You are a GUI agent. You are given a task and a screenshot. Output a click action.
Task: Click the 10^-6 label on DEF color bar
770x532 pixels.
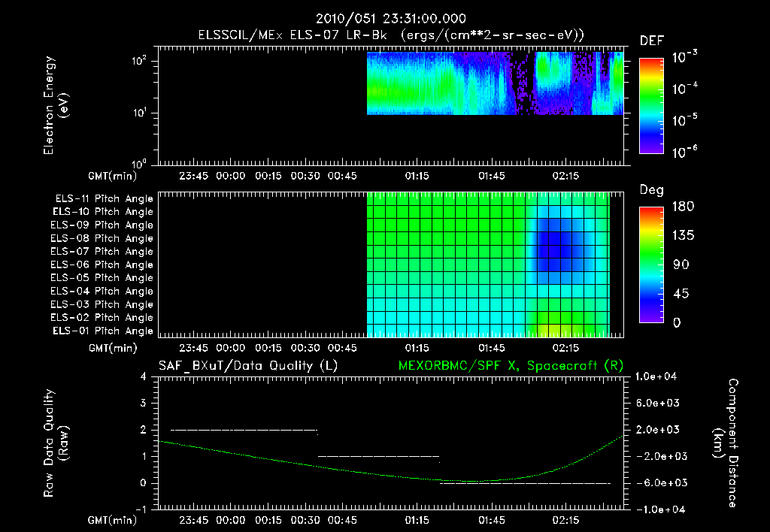click(x=684, y=152)
